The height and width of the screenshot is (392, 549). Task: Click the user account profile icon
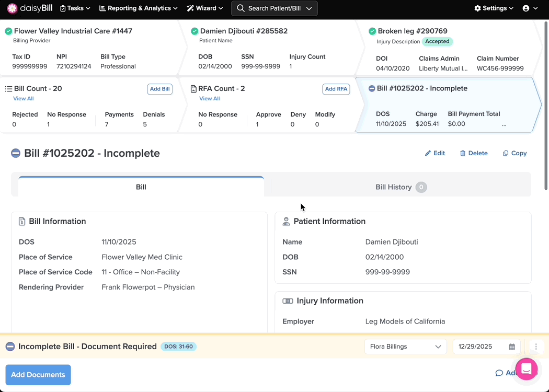[x=526, y=8]
